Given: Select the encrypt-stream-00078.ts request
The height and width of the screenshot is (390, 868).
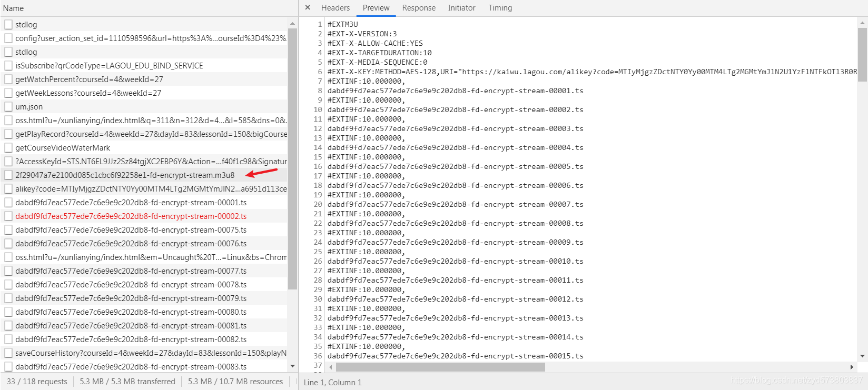Looking at the screenshot, I should tap(144, 285).
